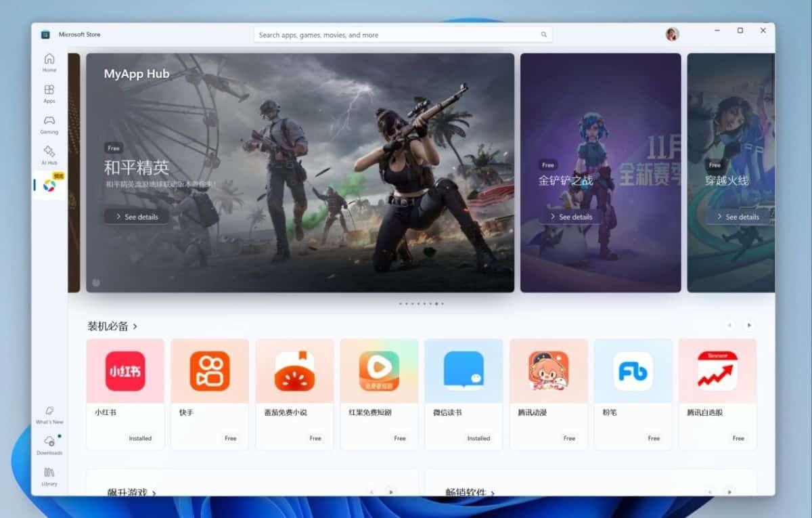Open the Downloads section
The width and height of the screenshot is (812, 518).
pos(49,445)
